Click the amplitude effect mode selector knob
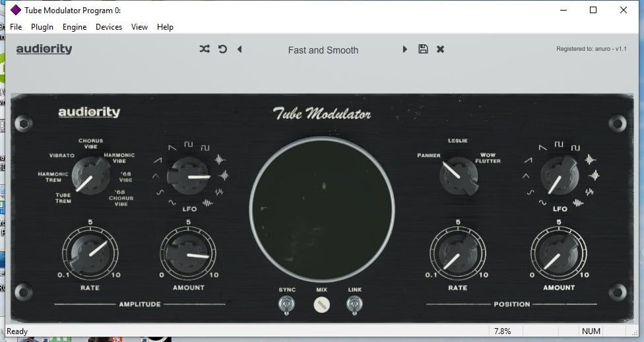The width and height of the screenshot is (644, 342). [90, 176]
